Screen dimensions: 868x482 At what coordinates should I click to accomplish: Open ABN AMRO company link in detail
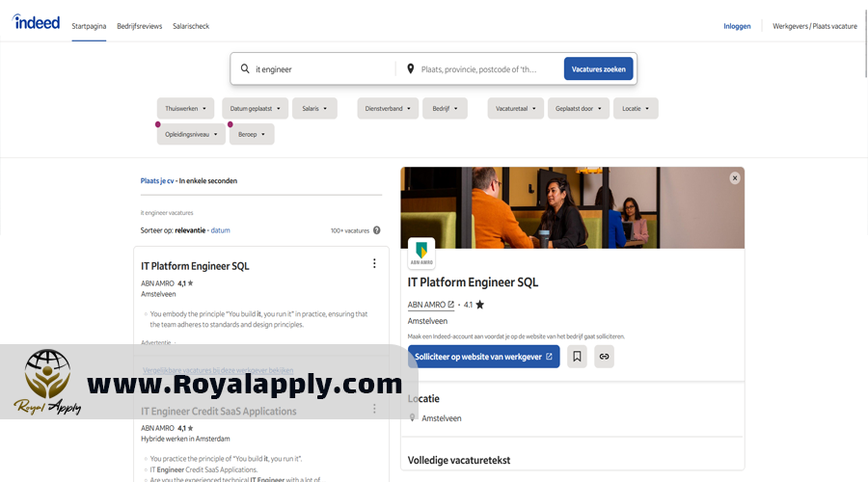(x=431, y=305)
